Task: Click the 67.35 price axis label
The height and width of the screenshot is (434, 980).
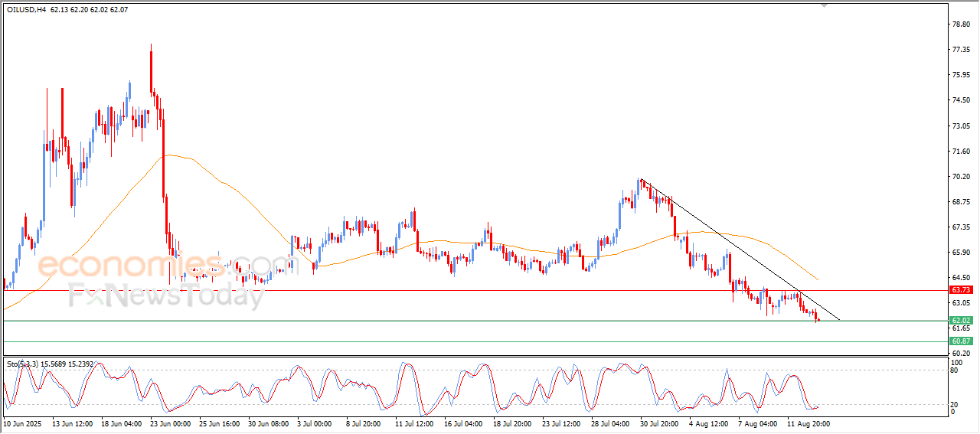Action: (x=961, y=227)
